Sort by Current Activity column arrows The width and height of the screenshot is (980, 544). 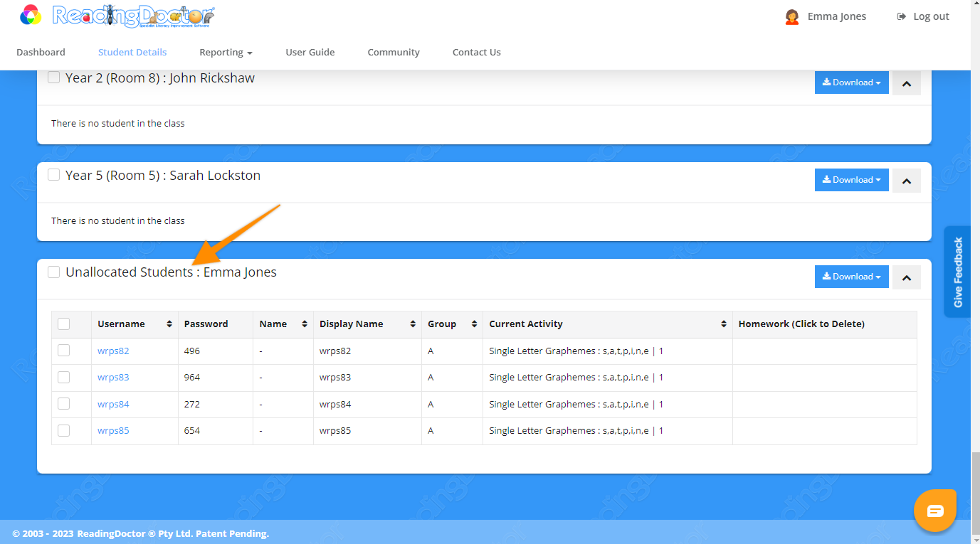coord(724,324)
